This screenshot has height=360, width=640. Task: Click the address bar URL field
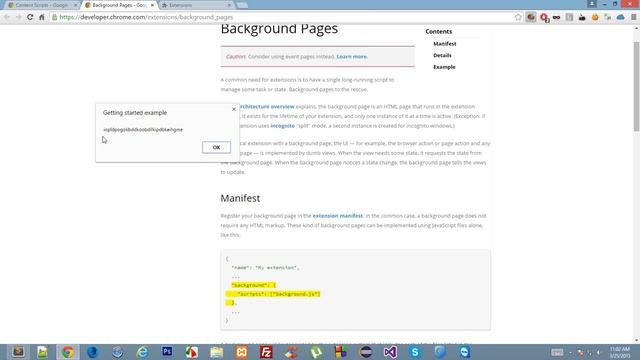point(282,17)
